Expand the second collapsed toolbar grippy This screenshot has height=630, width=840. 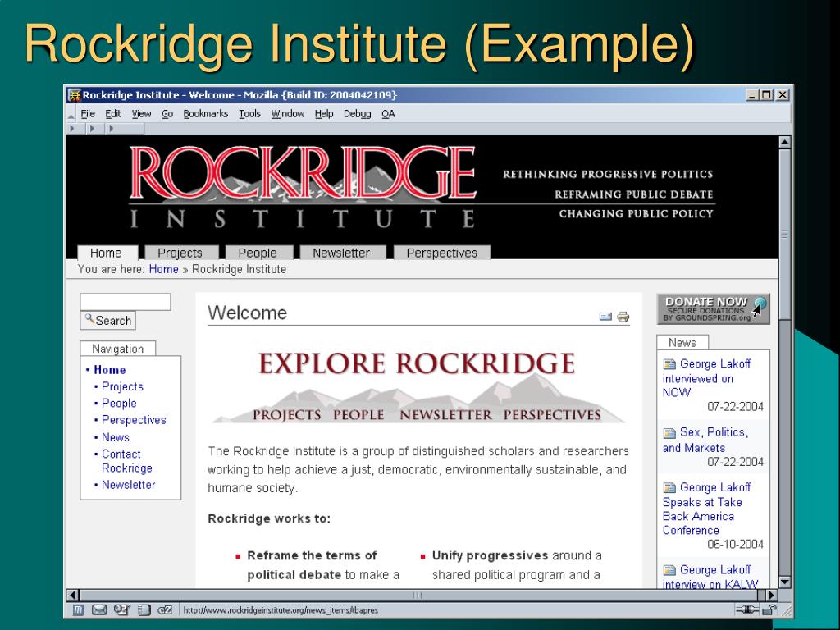click(92, 129)
